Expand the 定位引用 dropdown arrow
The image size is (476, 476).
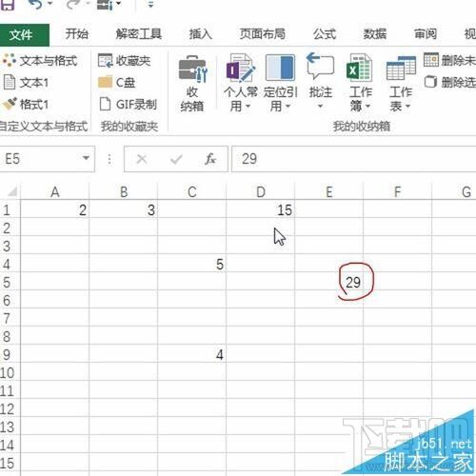288,107
